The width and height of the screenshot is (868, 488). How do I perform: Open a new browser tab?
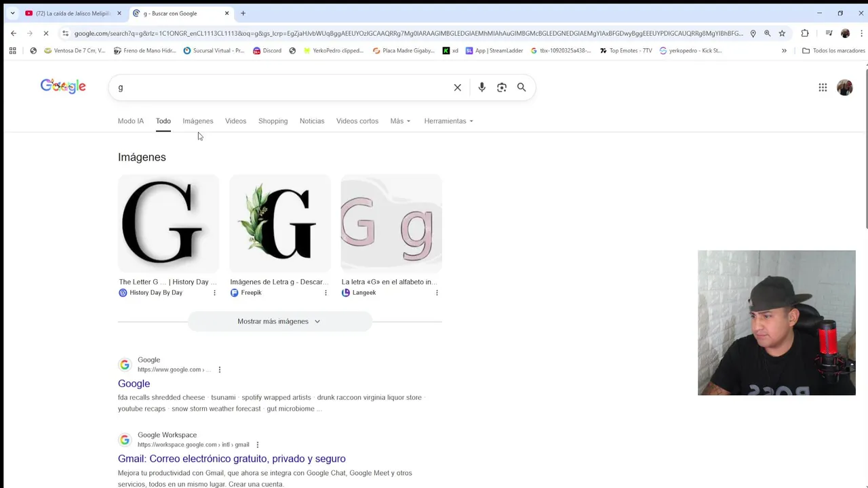click(x=243, y=13)
